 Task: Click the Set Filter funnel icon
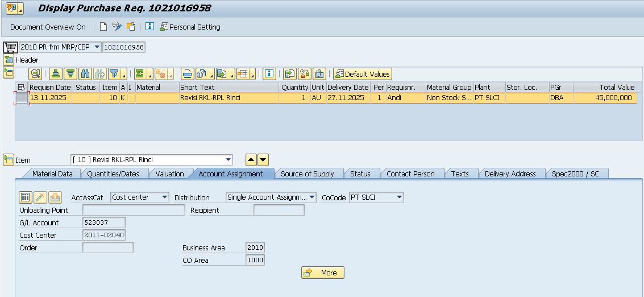pyautogui.click(x=114, y=74)
